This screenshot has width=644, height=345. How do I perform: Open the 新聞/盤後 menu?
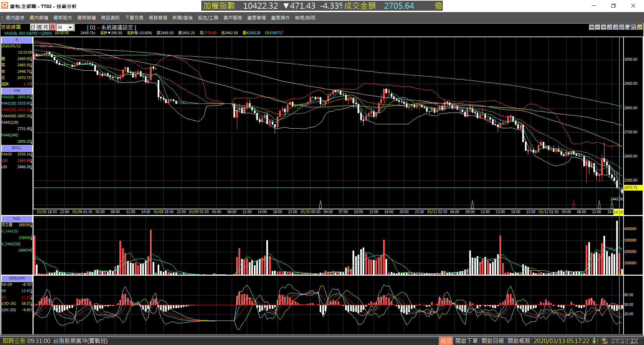coord(182,18)
